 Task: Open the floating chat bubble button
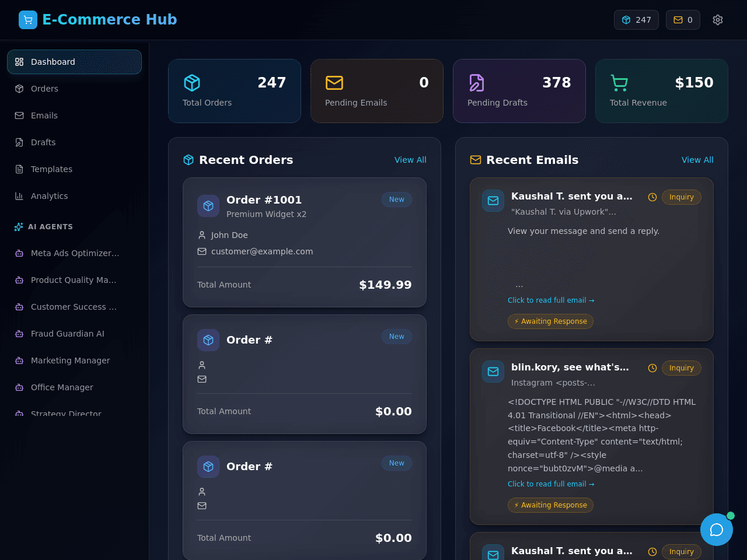(x=717, y=530)
